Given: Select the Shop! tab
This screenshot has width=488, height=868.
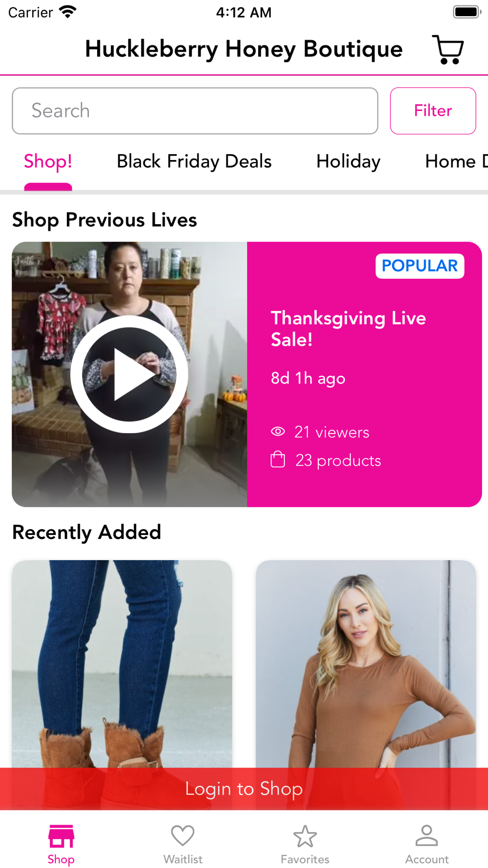Looking at the screenshot, I should click(48, 162).
